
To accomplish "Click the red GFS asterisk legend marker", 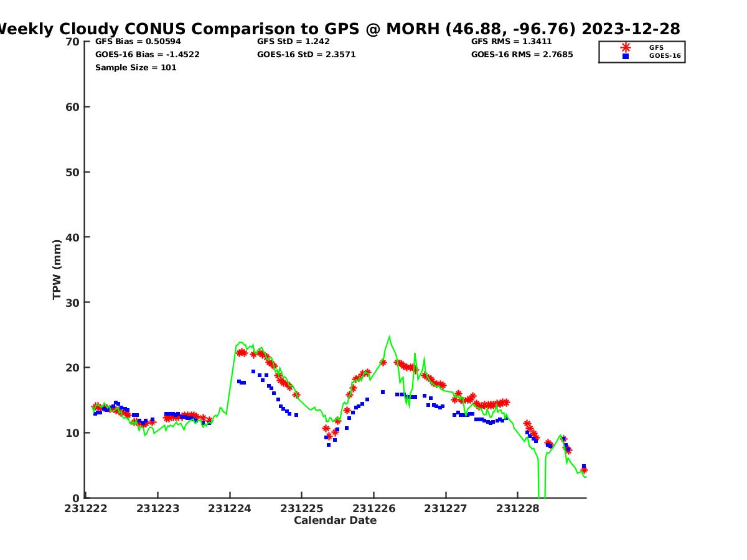I will click(626, 47).
